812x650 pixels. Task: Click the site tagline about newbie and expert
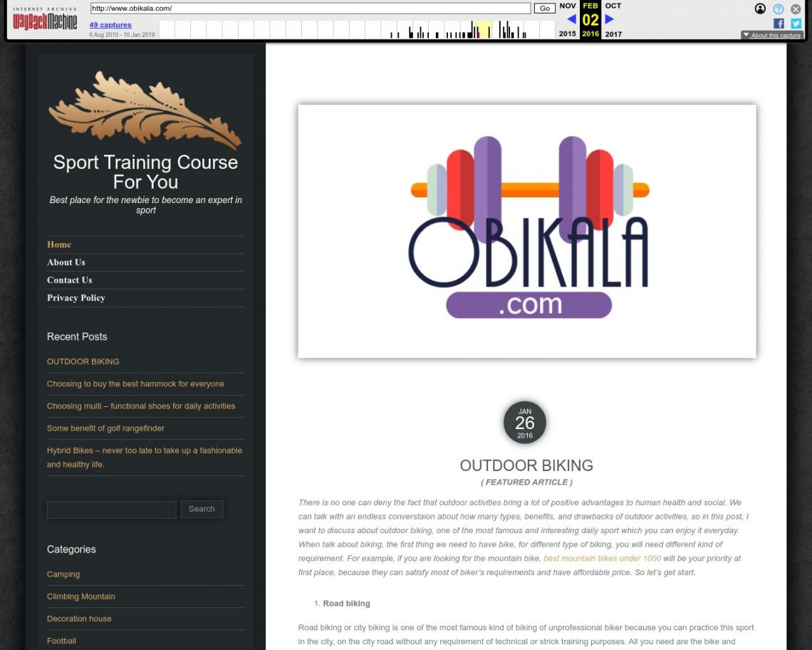[145, 205]
